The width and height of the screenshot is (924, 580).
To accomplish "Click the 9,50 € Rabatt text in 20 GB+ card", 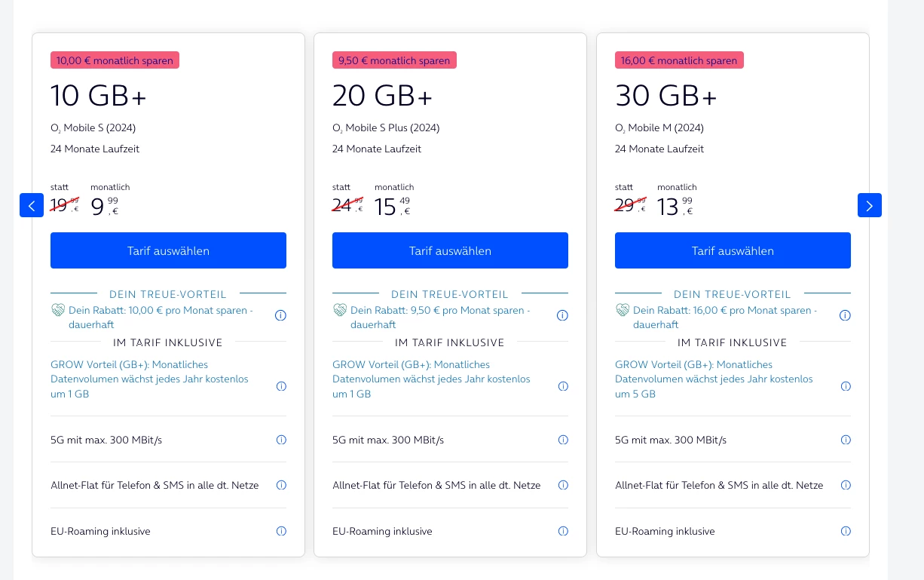I will pyautogui.click(x=439, y=317).
